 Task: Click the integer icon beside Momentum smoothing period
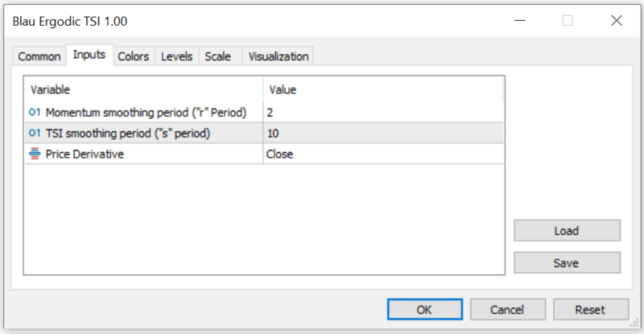point(35,112)
